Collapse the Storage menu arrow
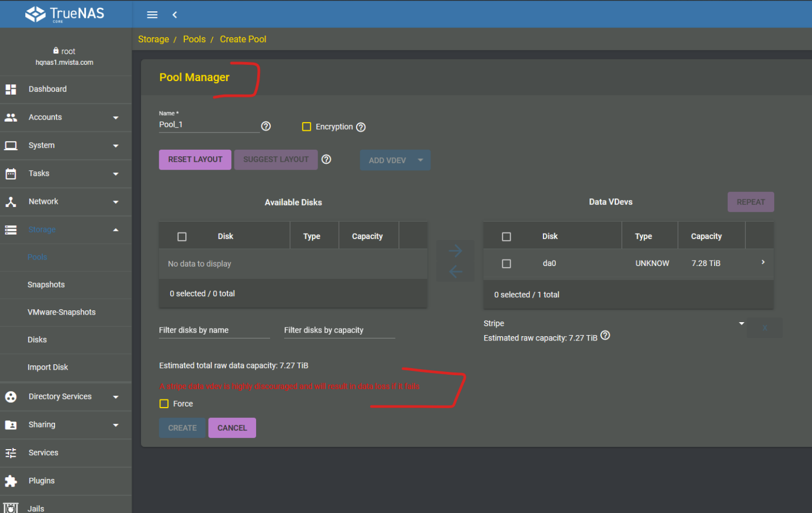Image resolution: width=812 pixels, height=513 pixels. (x=116, y=230)
